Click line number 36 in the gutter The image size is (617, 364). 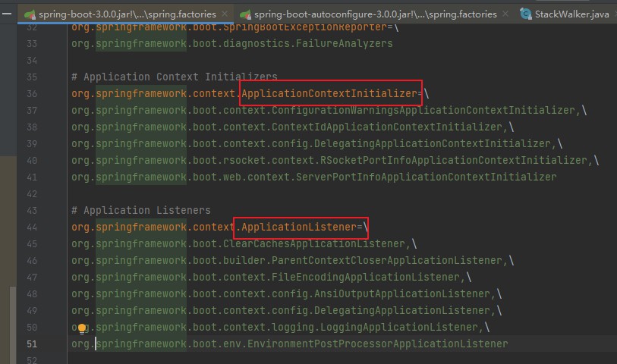click(x=32, y=93)
